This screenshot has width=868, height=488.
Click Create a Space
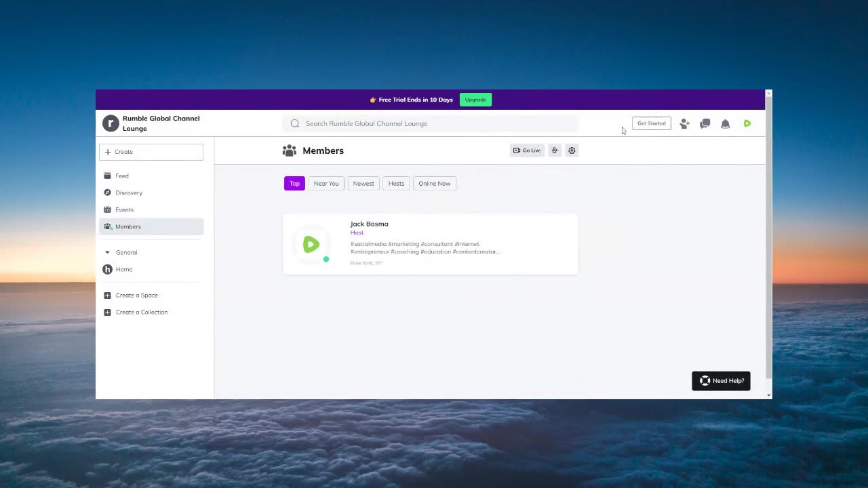(137, 296)
